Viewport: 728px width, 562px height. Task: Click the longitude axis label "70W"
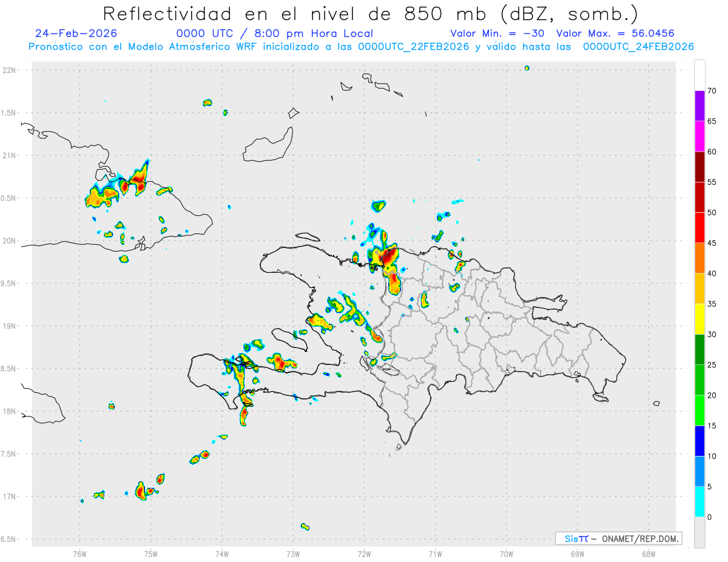[507, 554]
